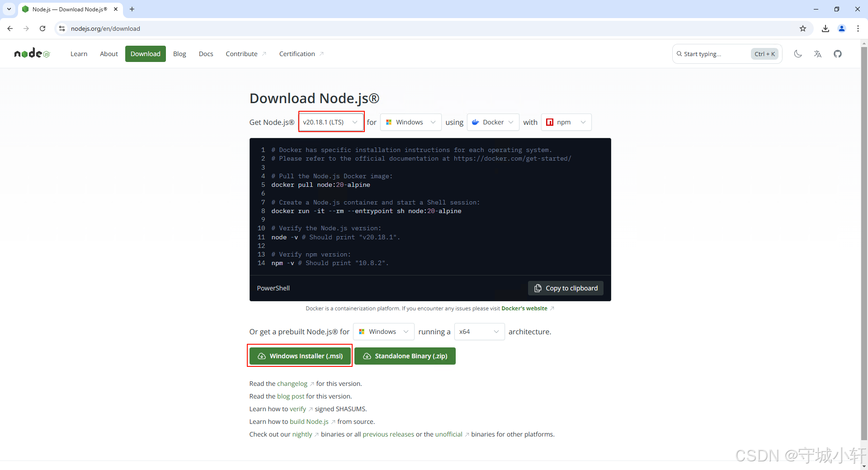Open the verify SHASUMS link
868x470 pixels.
coord(298,409)
